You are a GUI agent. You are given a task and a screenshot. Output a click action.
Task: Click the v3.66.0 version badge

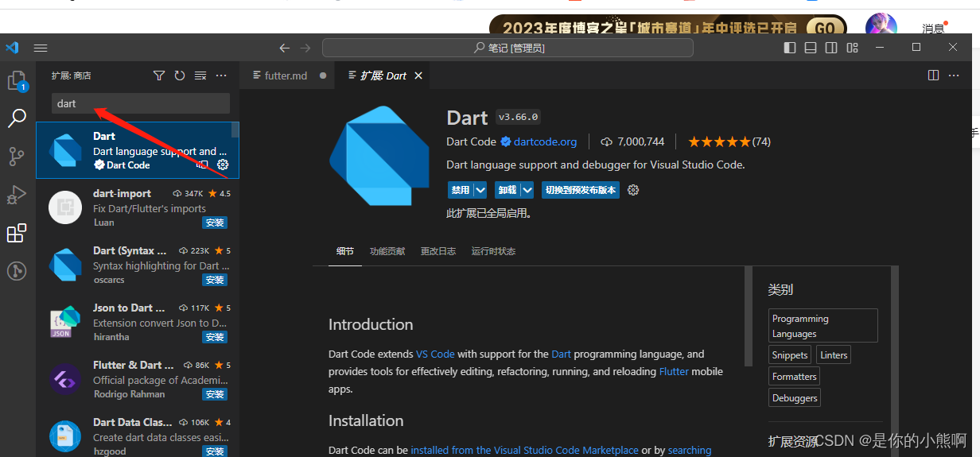(x=519, y=117)
